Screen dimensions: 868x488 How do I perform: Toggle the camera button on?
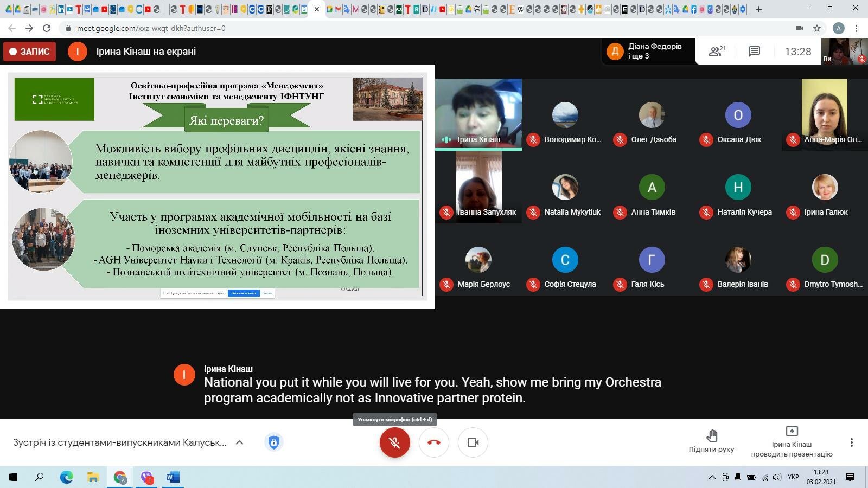click(x=473, y=442)
